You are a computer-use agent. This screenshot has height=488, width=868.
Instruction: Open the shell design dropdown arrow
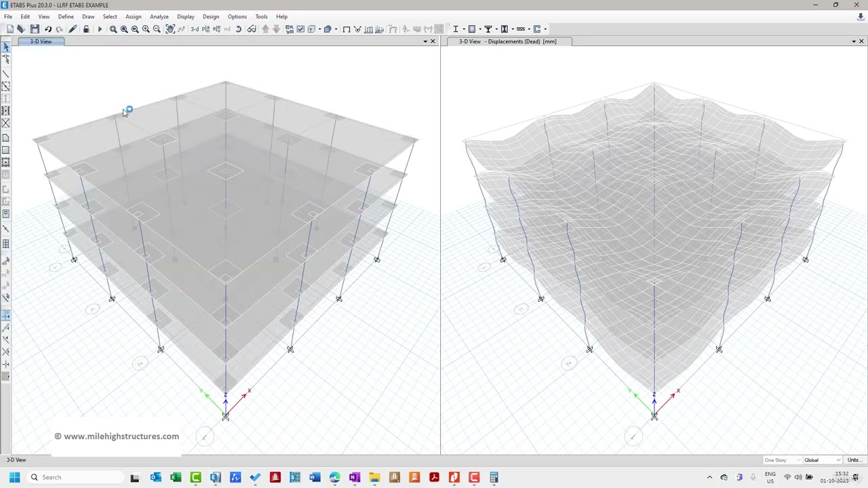click(x=480, y=29)
